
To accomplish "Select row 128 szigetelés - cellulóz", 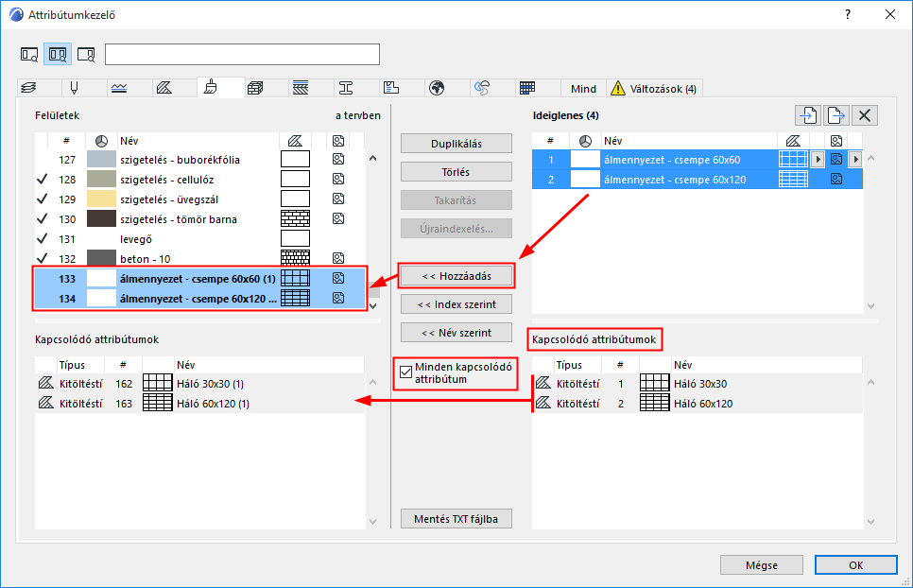I will (x=199, y=180).
